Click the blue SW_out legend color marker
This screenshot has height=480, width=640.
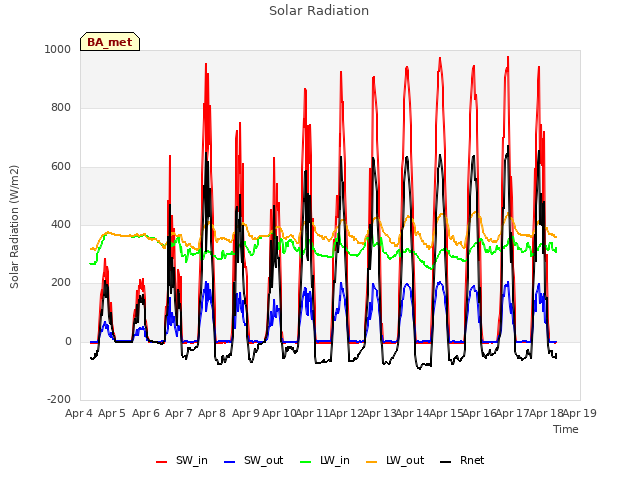230,462
